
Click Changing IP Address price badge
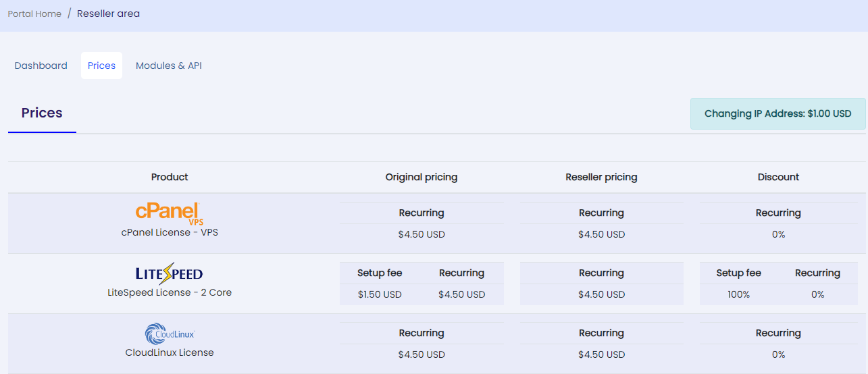pyautogui.click(x=778, y=113)
